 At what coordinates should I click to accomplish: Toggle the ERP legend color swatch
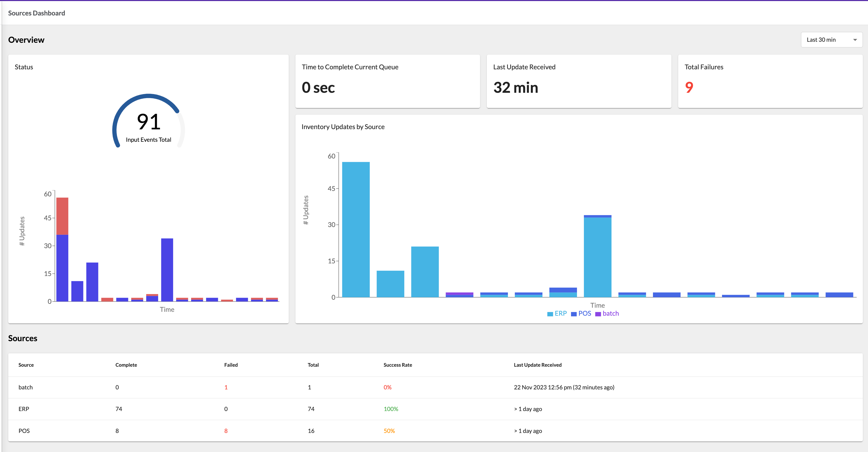[550, 314]
